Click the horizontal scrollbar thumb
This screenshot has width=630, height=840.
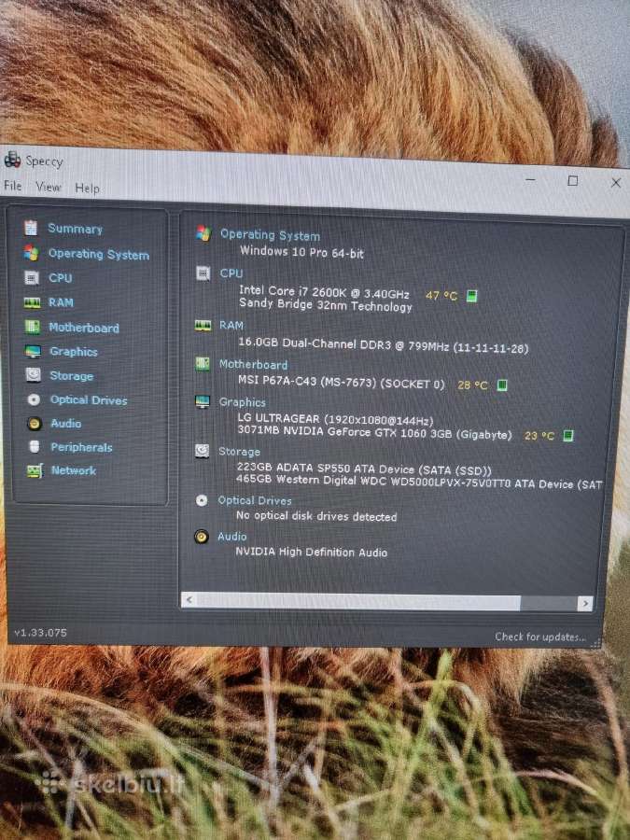357,601
